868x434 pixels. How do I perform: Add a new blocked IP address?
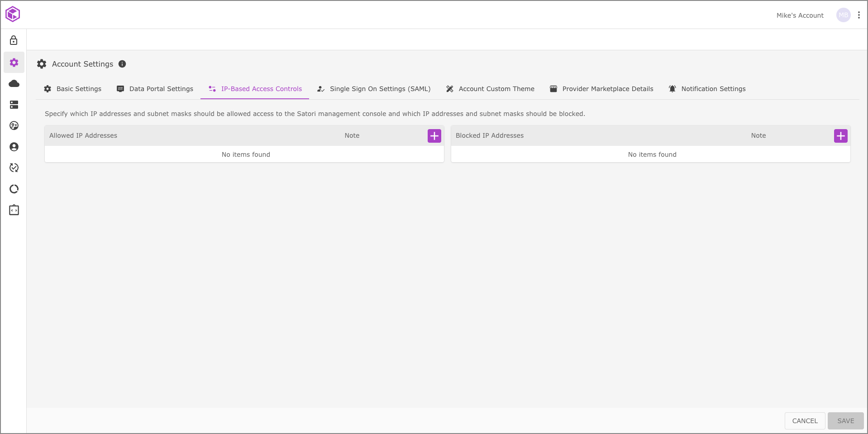[x=840, y=136]
